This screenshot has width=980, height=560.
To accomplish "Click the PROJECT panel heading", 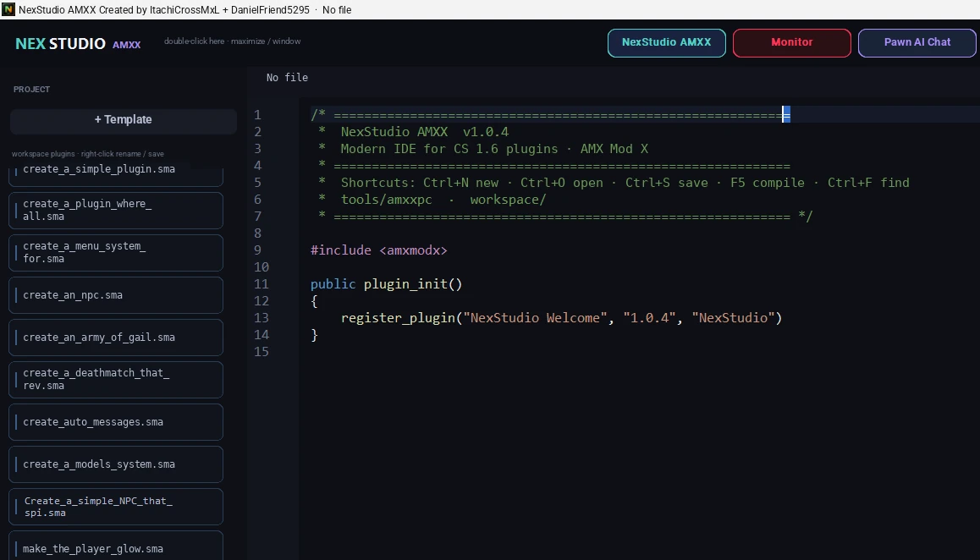I will pos(32,90).
